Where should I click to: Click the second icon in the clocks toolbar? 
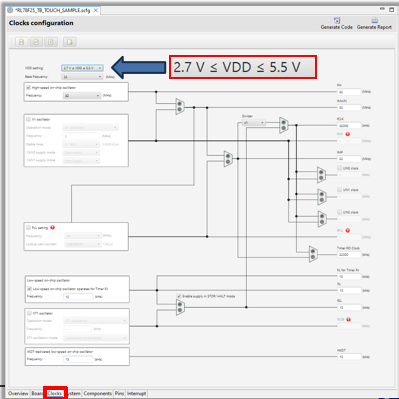(x=36, y=42)
